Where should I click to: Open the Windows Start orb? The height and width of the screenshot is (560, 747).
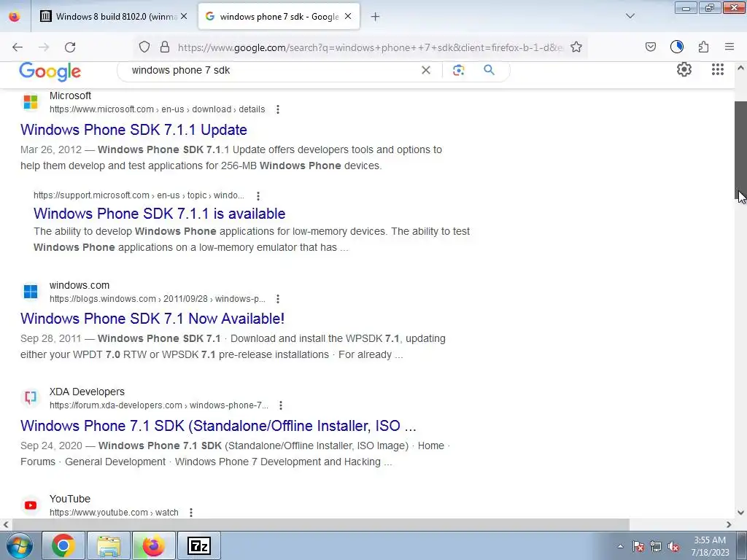click(x=19, y=545)
